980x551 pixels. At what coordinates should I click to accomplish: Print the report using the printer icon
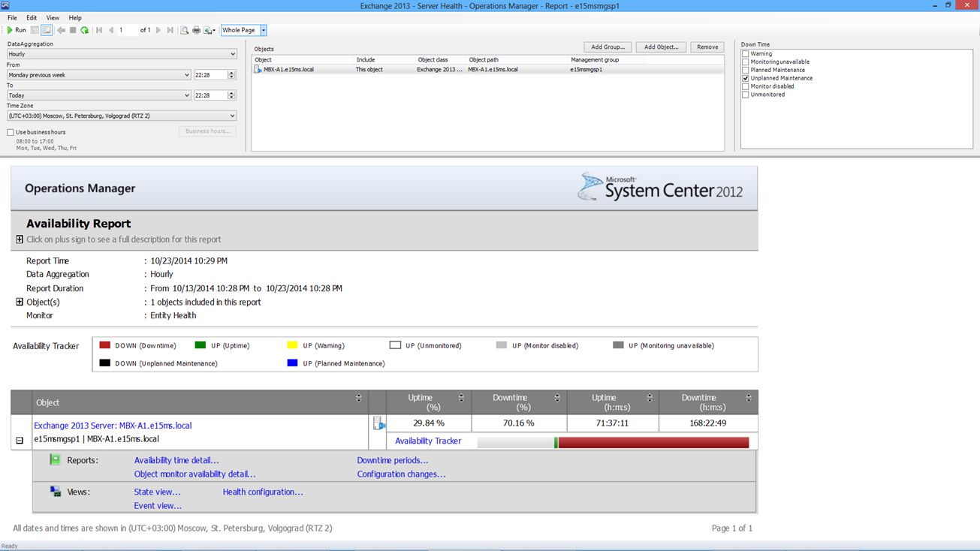pos(197,30)
